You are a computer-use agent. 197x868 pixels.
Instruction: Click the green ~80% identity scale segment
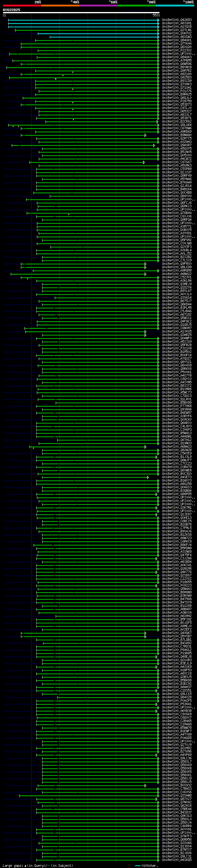[x=137, y=6]
